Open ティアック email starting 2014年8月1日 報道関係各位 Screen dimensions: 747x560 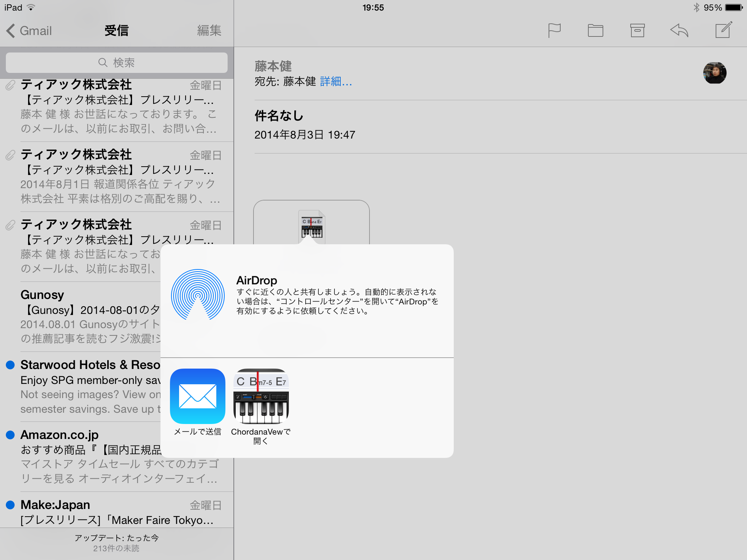(117, 177)
